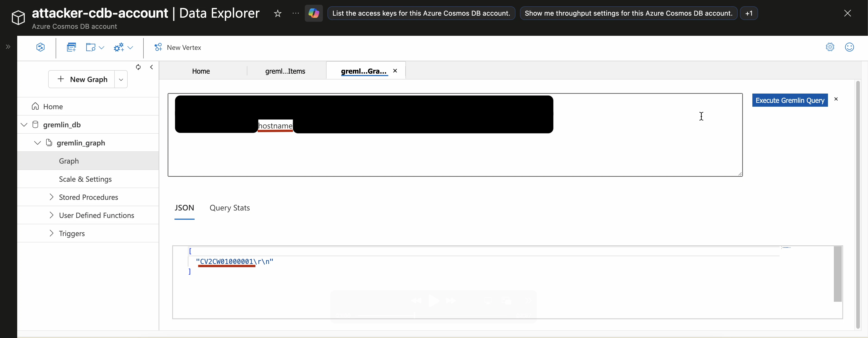The width and height of the screenshot is (868, 338).
Task: Open the new query window toolbar icon
Action: click(72, 47)
